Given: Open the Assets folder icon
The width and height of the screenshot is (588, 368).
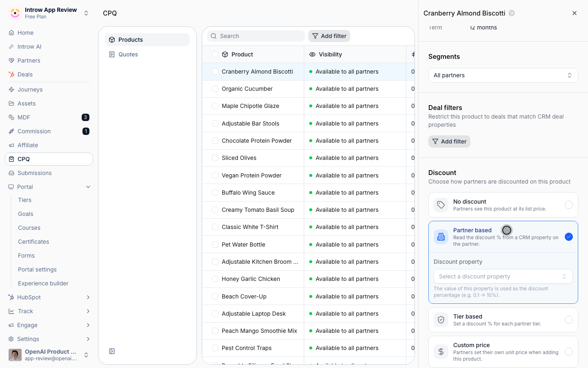Looking at the screenshot, I should pos(11,103).
